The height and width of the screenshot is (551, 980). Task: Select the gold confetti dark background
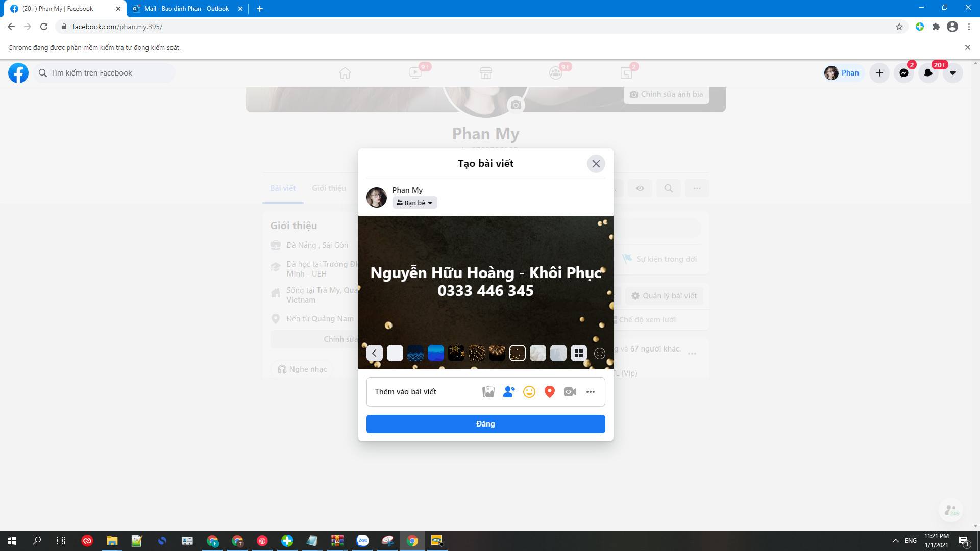point(518,353)
